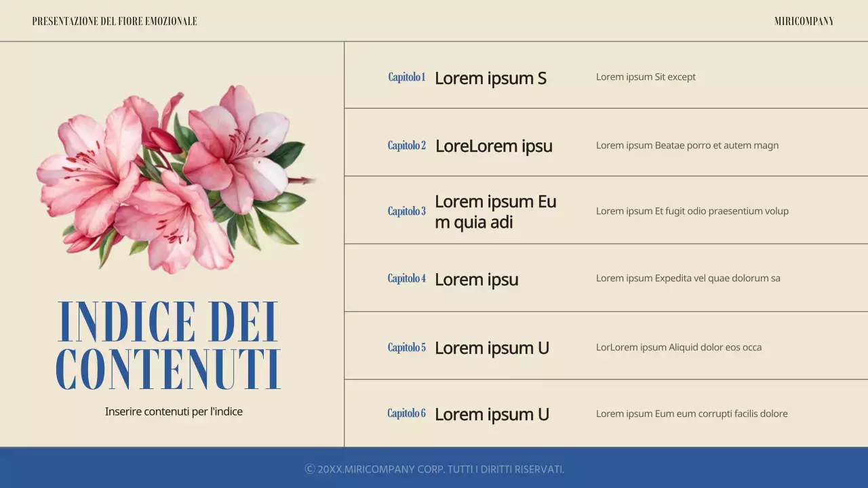Open chapter titled 'Lorem ipsu'
This screenshot has height=488, width=868.
point(476,279)
